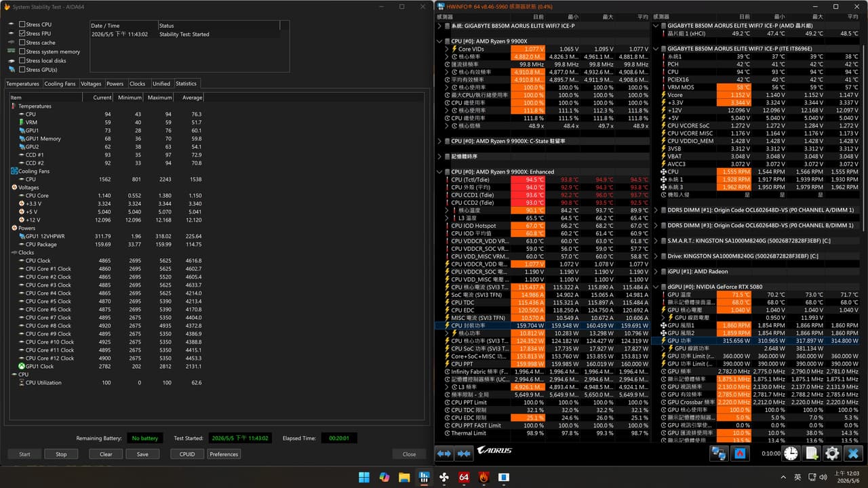Select the 'CPU Utilization' row in AIDA64
The height and width of the screenshot is (488, 868).
click(x=106, y=382)
